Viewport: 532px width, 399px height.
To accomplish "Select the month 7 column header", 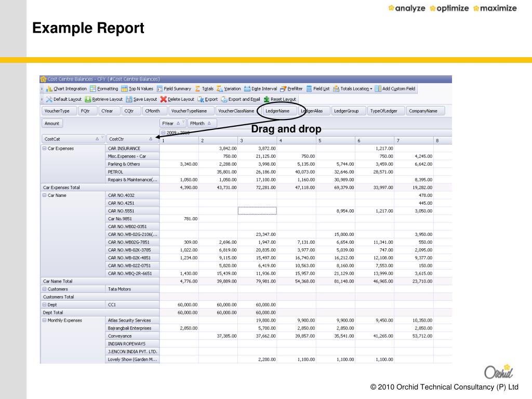I will (414, 140).
